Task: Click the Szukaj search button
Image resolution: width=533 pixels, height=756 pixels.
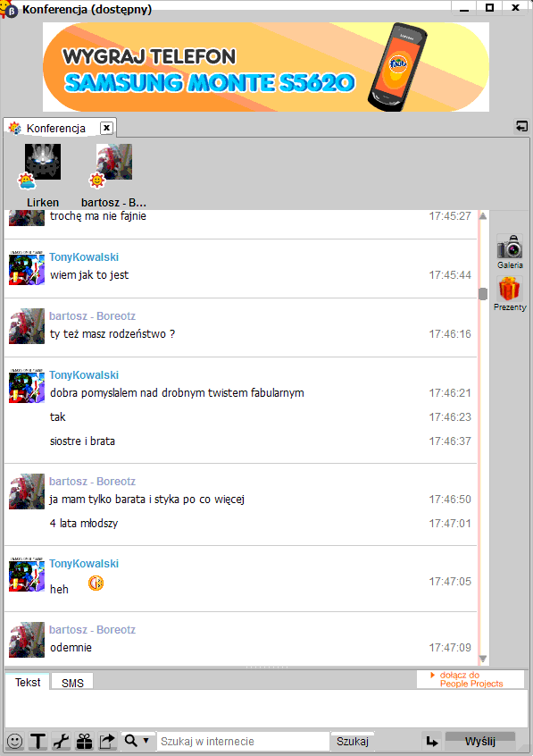Action: pyautogui.click(x=353, y=741)
